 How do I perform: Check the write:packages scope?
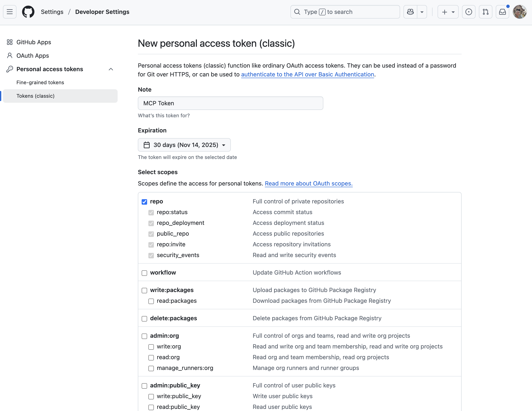[144, 290]
